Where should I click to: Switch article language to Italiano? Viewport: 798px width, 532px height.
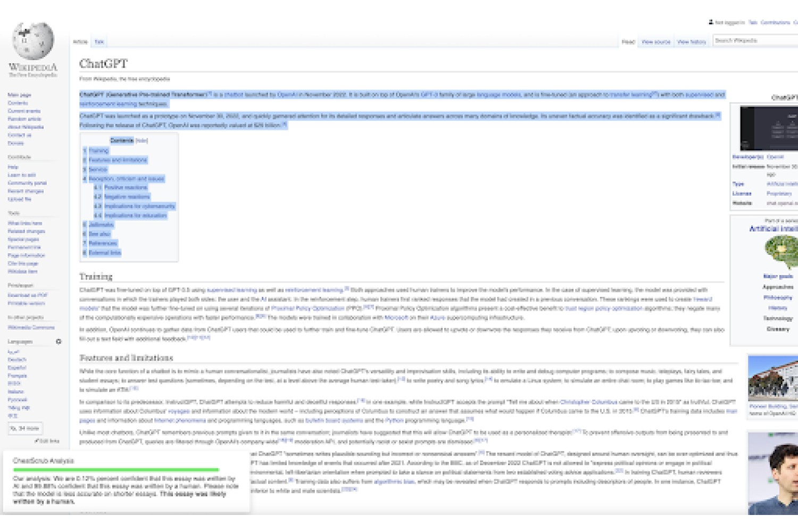point(15,392)
